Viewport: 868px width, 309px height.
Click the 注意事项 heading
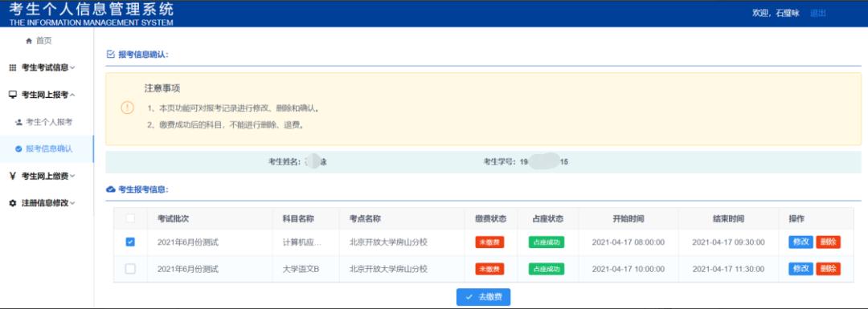[x=162, y=88]
